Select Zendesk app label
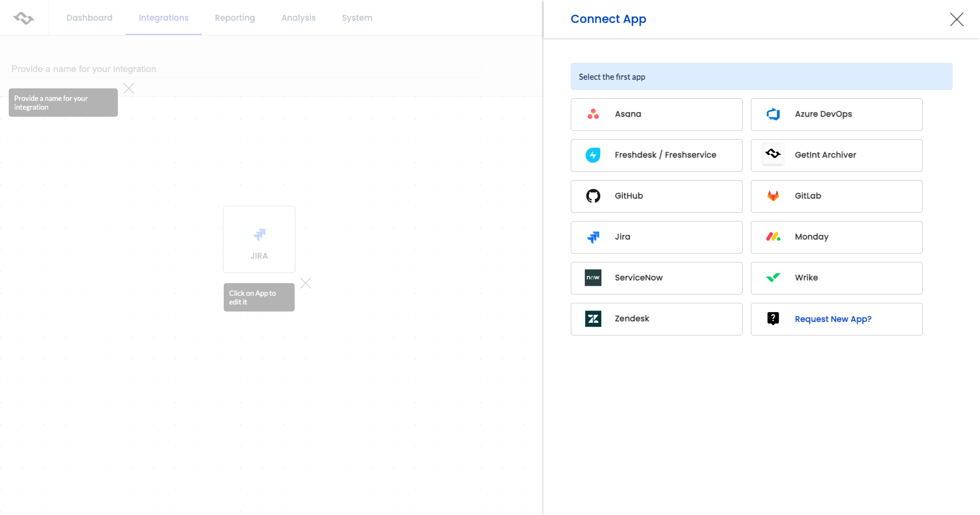 tap(632, 319)
